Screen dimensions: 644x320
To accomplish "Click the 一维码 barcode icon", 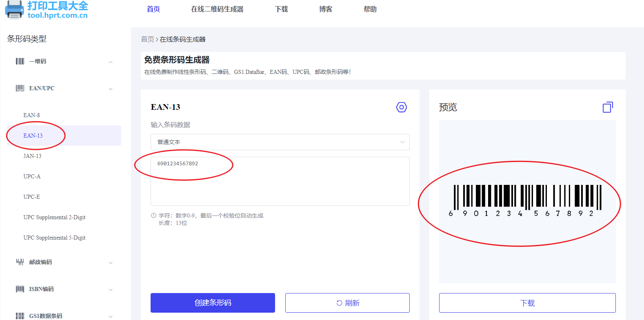I will [x=20, y=61].
